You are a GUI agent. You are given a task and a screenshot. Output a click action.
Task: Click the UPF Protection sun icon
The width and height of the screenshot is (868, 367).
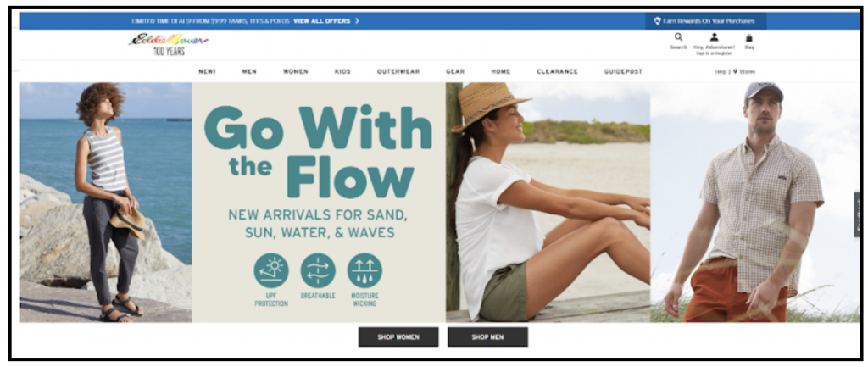point(271,270)
